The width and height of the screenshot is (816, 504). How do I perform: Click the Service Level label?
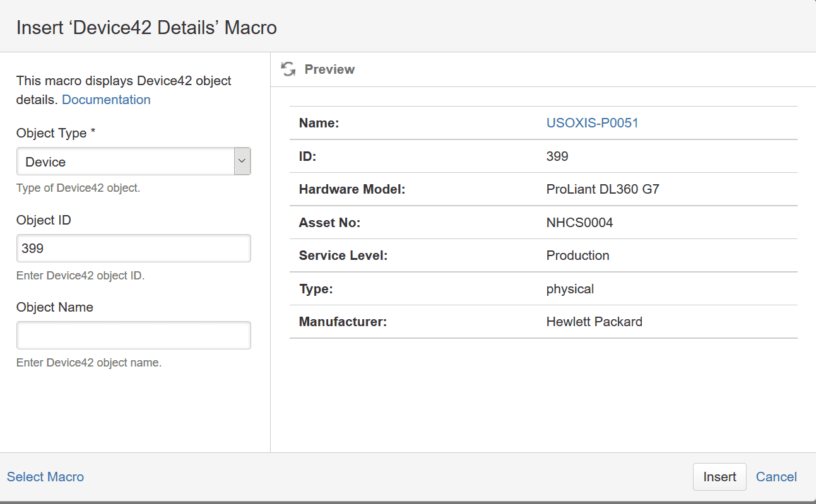pyautogui.click(x=343, y=255)
